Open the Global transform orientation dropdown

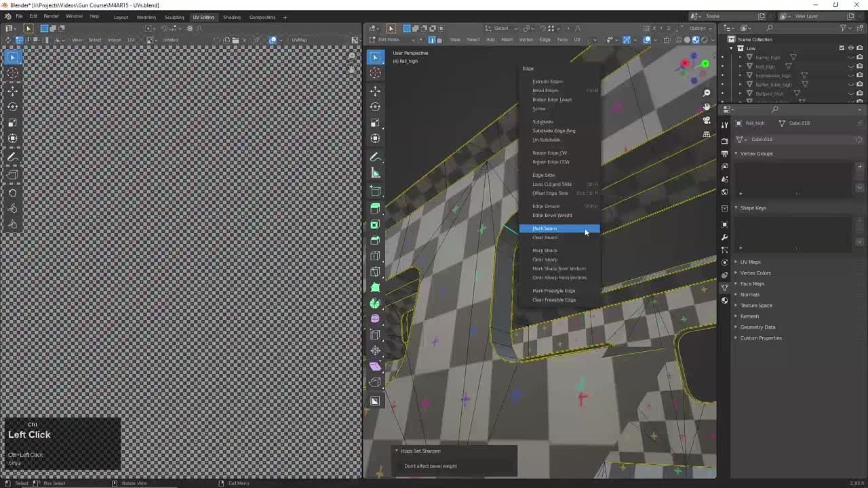click(x=502, y=28)
